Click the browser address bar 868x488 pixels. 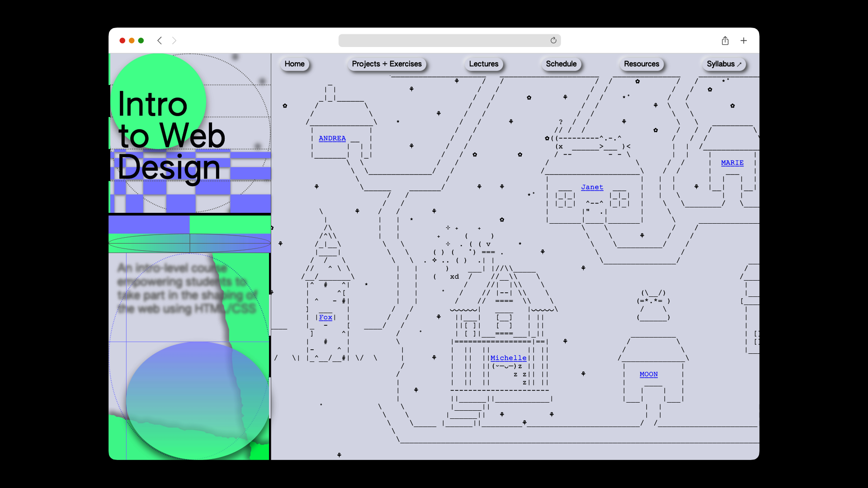coord(449,41)
